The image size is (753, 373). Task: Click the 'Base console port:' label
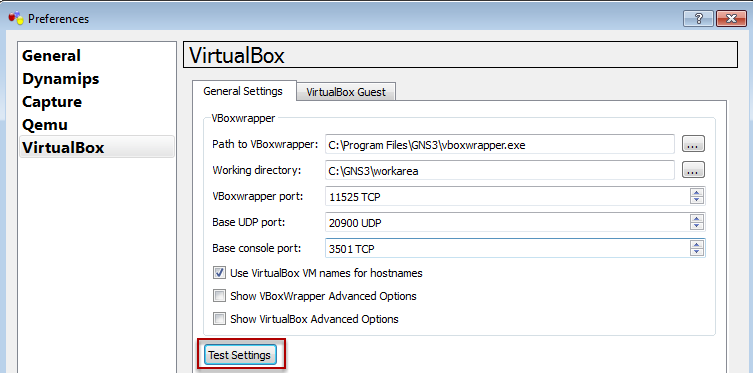[x=256, y=248]
